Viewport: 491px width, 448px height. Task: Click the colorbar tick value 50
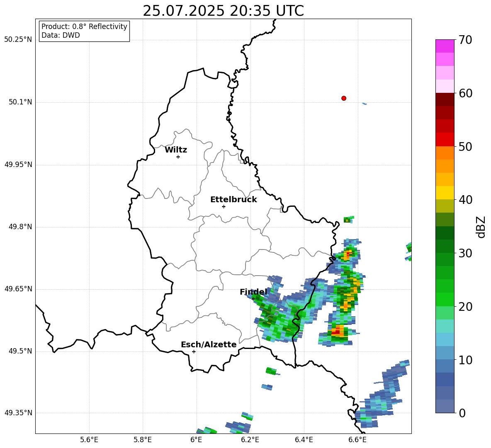click(465, 146)
